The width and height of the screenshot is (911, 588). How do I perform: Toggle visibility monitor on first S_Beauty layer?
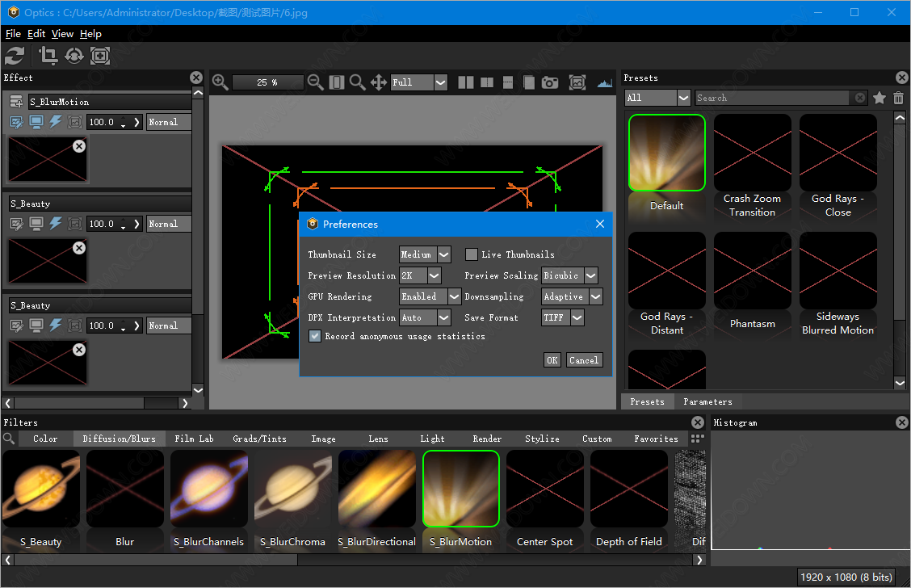point(36,224)
